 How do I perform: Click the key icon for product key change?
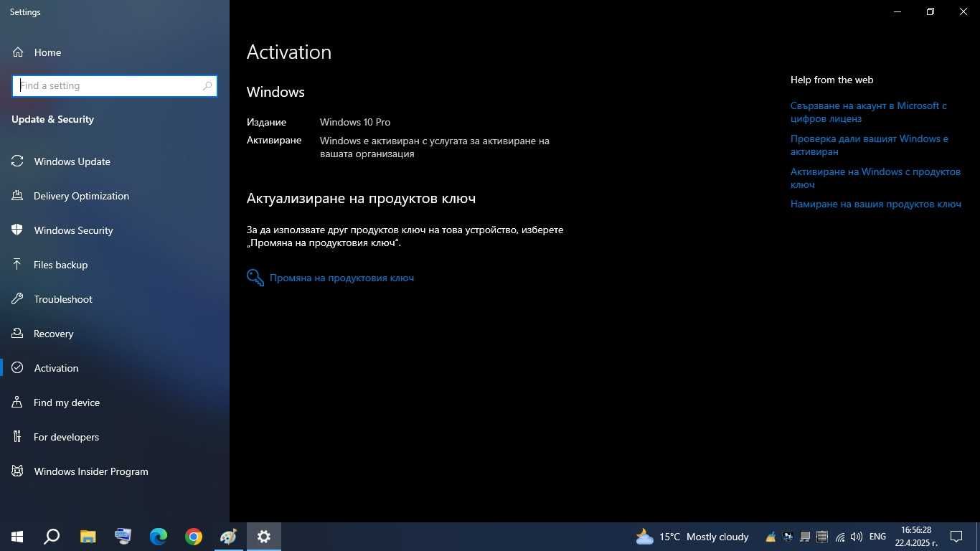(255, 278)
